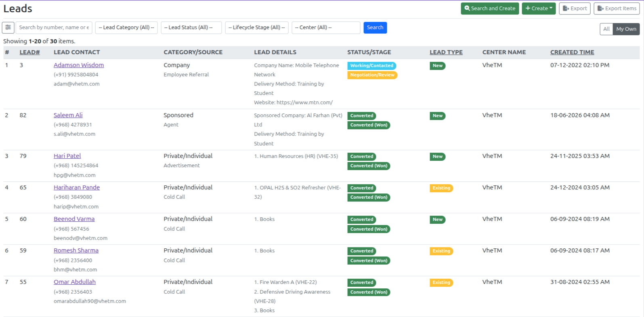Screen dimensions: 644x317
Task: Open the Create dropdown button
Action: pyautogui.click(x=539, y=8)
